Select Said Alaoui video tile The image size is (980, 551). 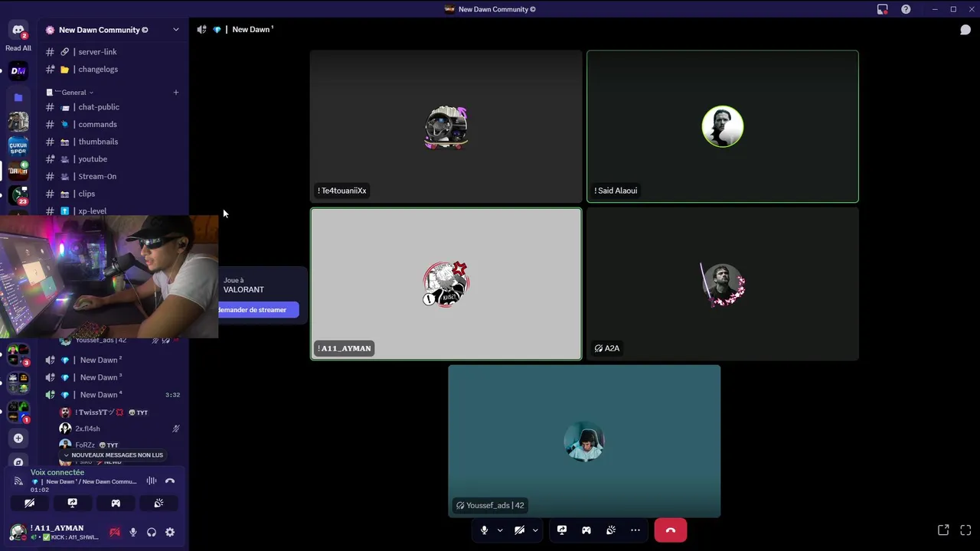[x=723, y=126]
